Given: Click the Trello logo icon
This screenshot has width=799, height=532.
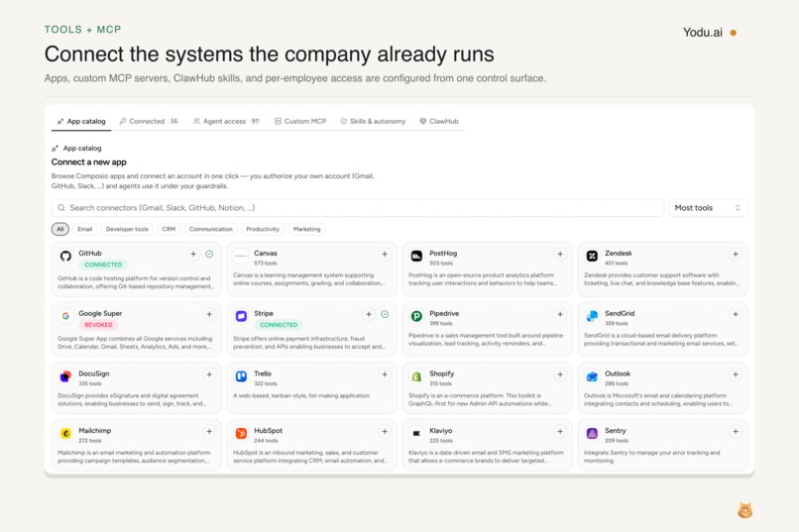Looking at the screenshot, I should click(241, 376).
